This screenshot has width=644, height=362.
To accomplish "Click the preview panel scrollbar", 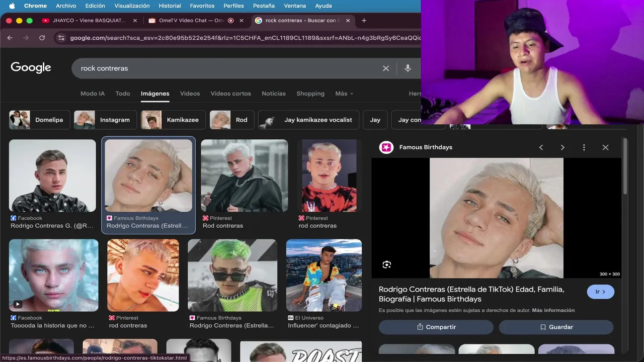I will point(625,166).
